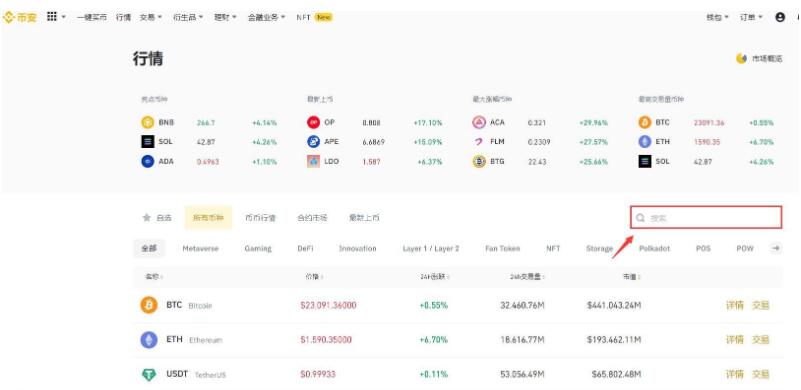Viewport: 801px width, 390px height.
Task: Click 交易 for the BTC row
Action: [x=761, y=305]
